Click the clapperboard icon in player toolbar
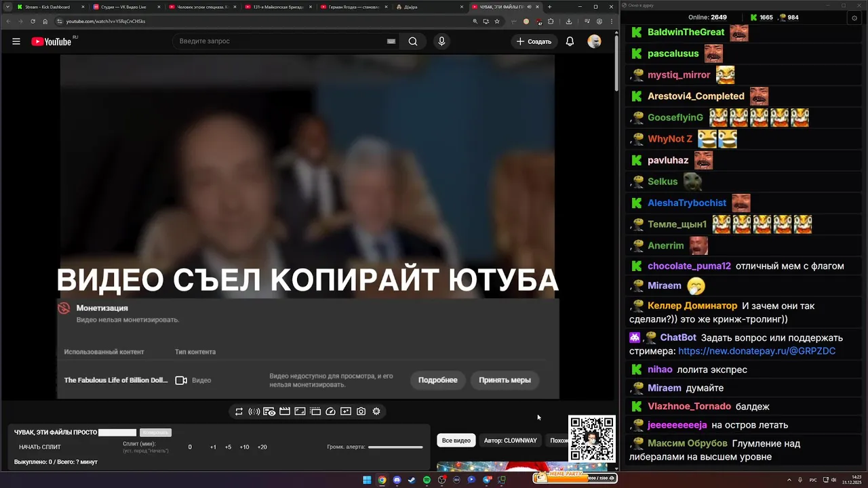 (x=285, y=411)
